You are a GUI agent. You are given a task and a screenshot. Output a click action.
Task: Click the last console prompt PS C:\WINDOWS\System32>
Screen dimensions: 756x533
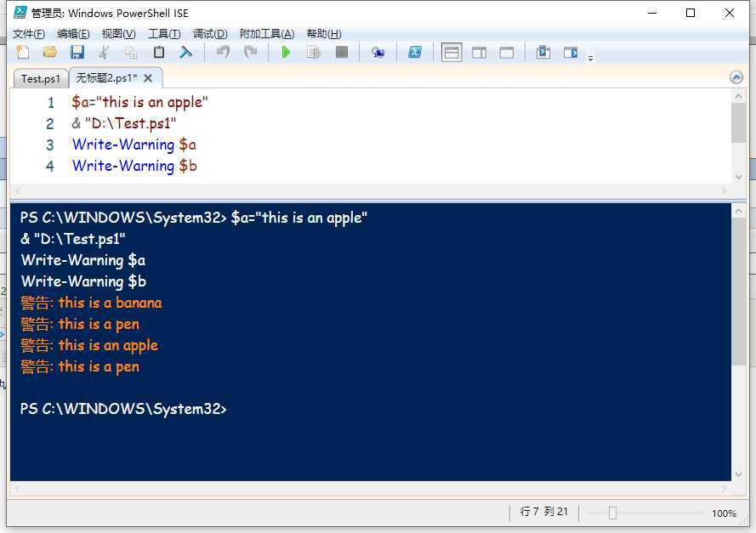click(x=123, y=409)
